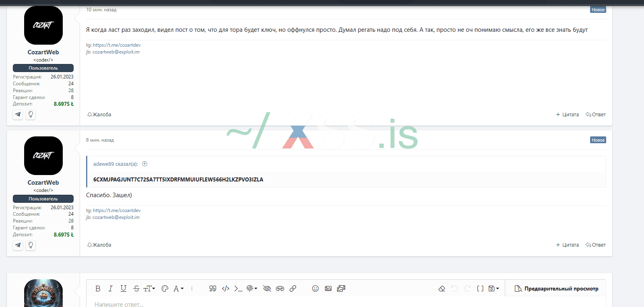Image resolution: width=644 pixels, height=307 pixels.
Task: Show more editor options (three dots)
Action: click(192, 288)
